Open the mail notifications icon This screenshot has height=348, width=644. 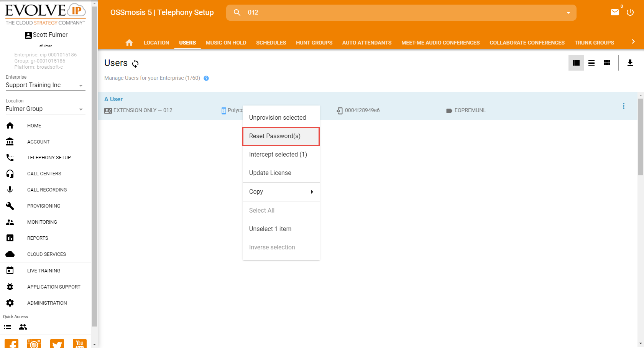[x=614, y=12]
